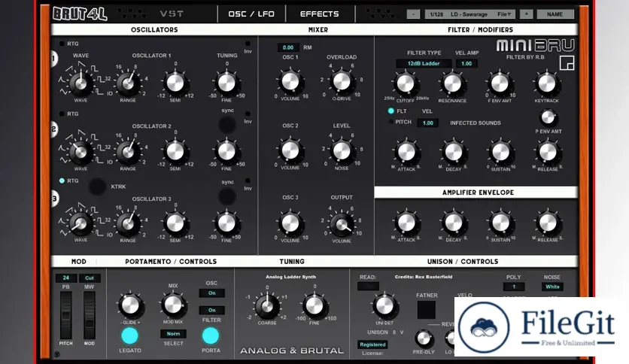The image size is (629, 364).
Task: Click Oscillator 1 WAVE knob
Action: (x=81, y=83)
